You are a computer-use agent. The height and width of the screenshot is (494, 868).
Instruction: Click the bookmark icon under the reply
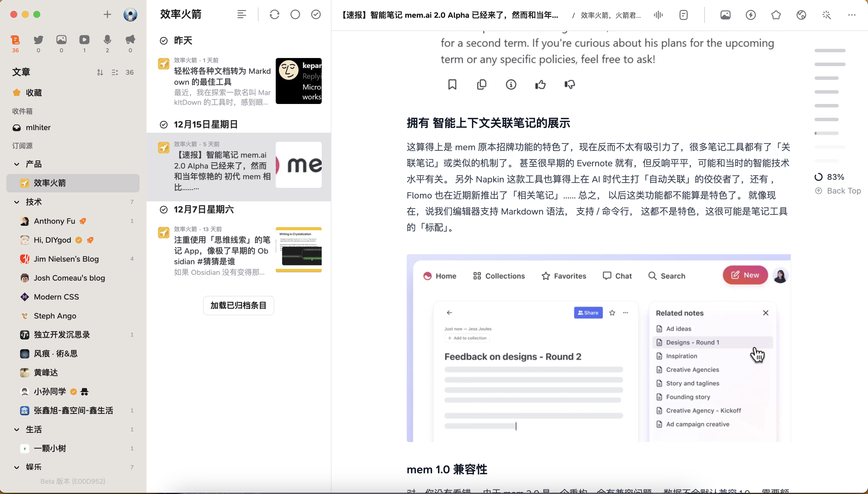452,84
